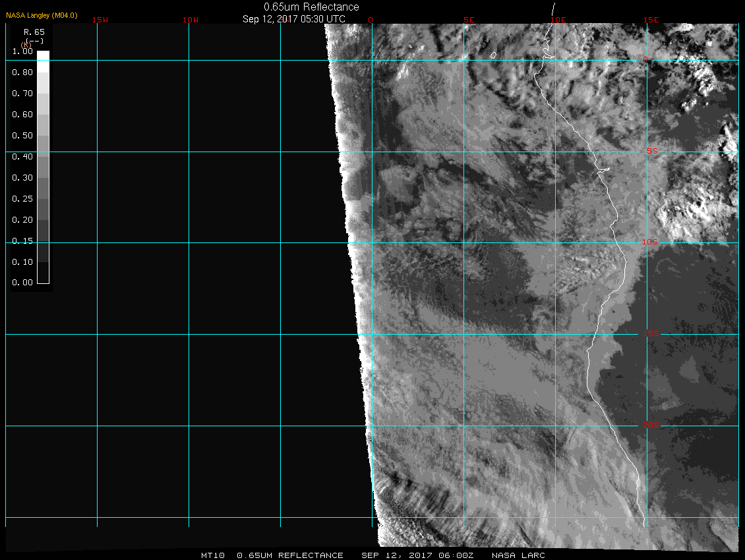
Task: Click the 1.00 colorbar value label
Action: (22, 51)
